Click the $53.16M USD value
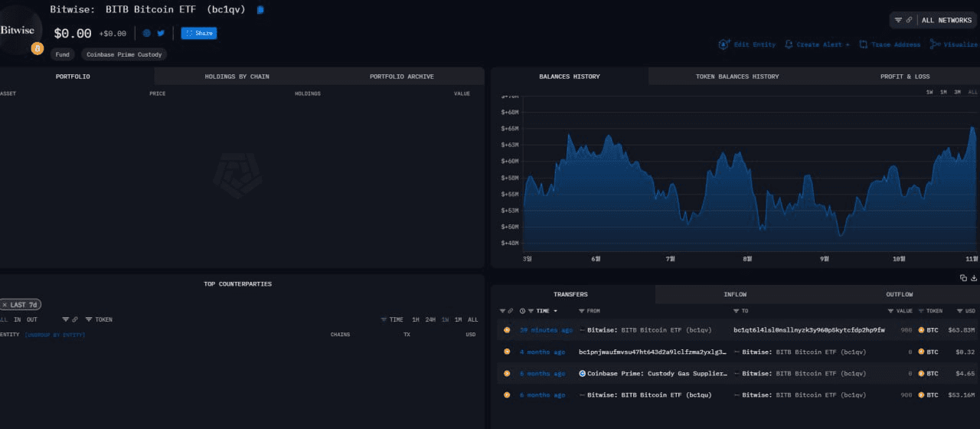Screen dimensions: 980x429 pyautogui.click(x=962, y=395)
